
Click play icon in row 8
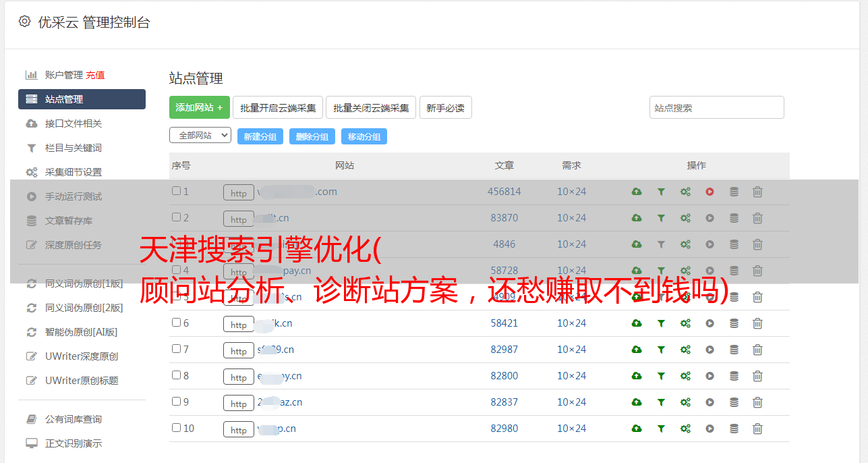click(710, 376)
